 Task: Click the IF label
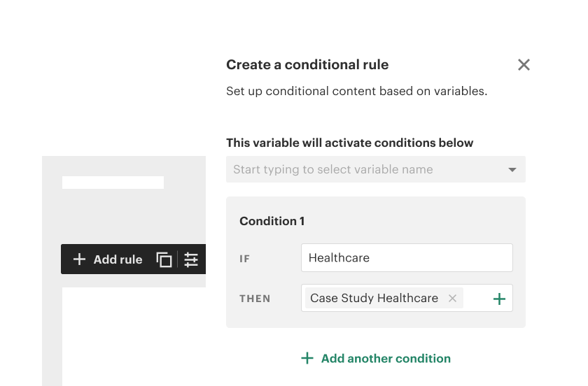[x=245, y=259]
